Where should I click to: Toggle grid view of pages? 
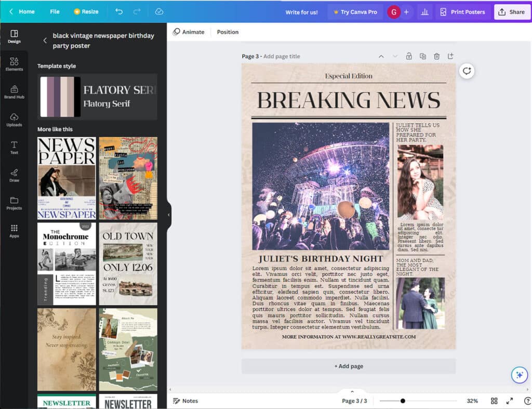coord(494,401)
